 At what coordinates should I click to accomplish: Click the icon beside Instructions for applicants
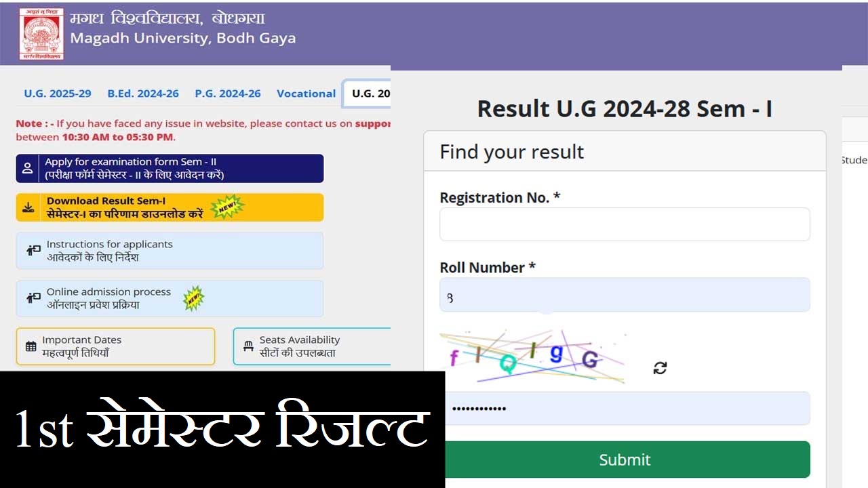pos(33,251)
